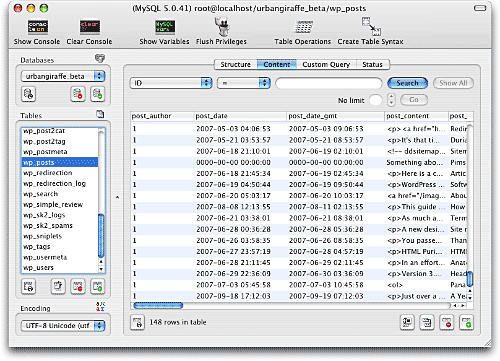The image size is (500, 361).
Task: Click the horizontal scrollbar under the table
Action: (x=158, y=305)
